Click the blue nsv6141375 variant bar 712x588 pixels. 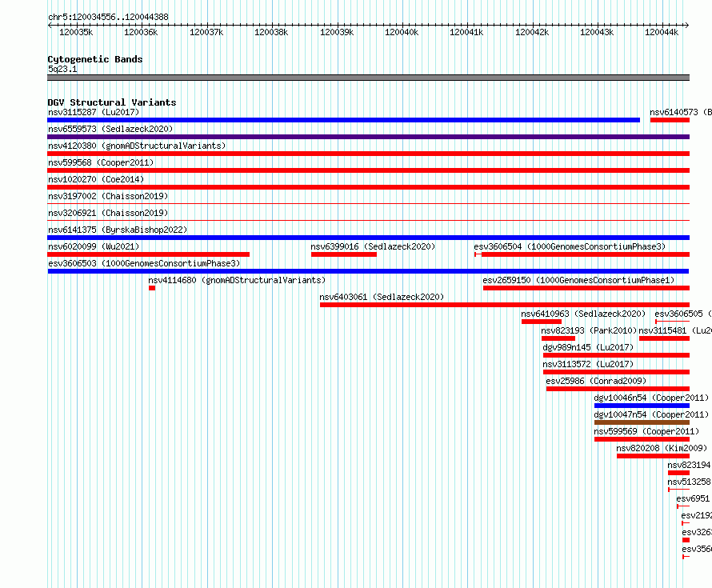point(368,238)
